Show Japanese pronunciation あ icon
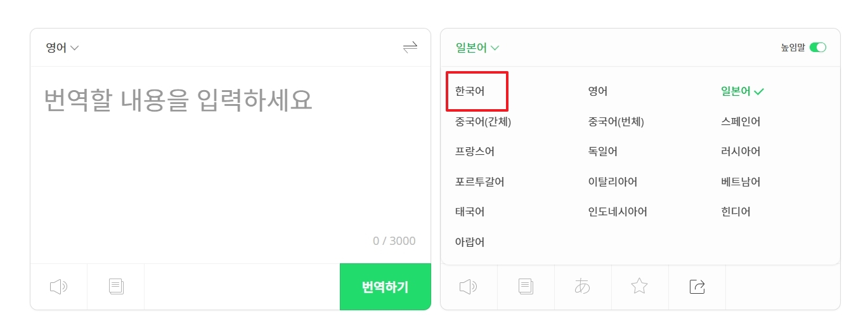 point(583,287)
